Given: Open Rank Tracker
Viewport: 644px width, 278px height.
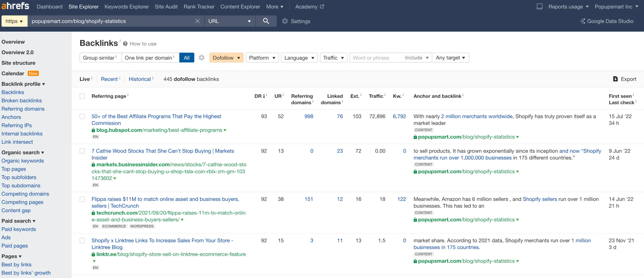Looking at the screenshot, I should point(199,6).
